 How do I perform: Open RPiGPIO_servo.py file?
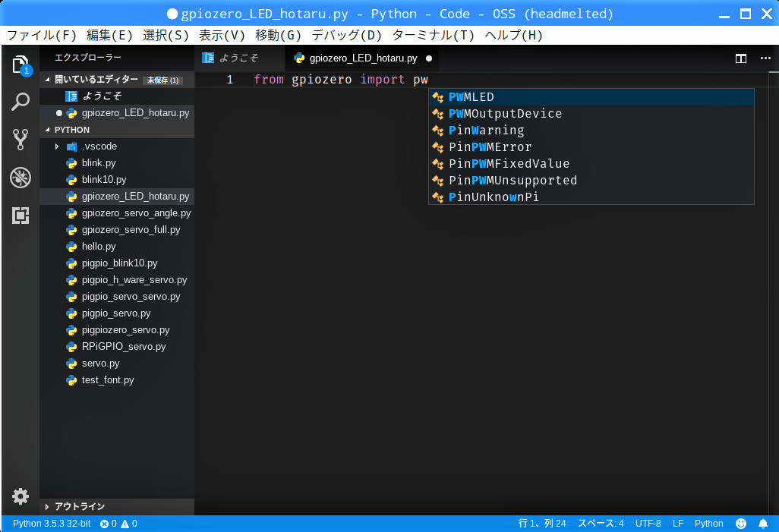click(117, 347)
